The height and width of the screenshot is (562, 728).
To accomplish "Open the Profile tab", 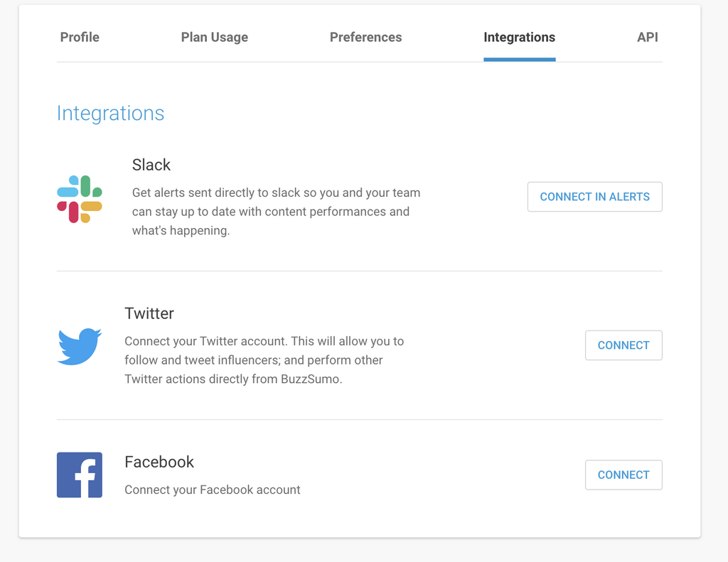I will pyautogui.click(x=80, y=37).
